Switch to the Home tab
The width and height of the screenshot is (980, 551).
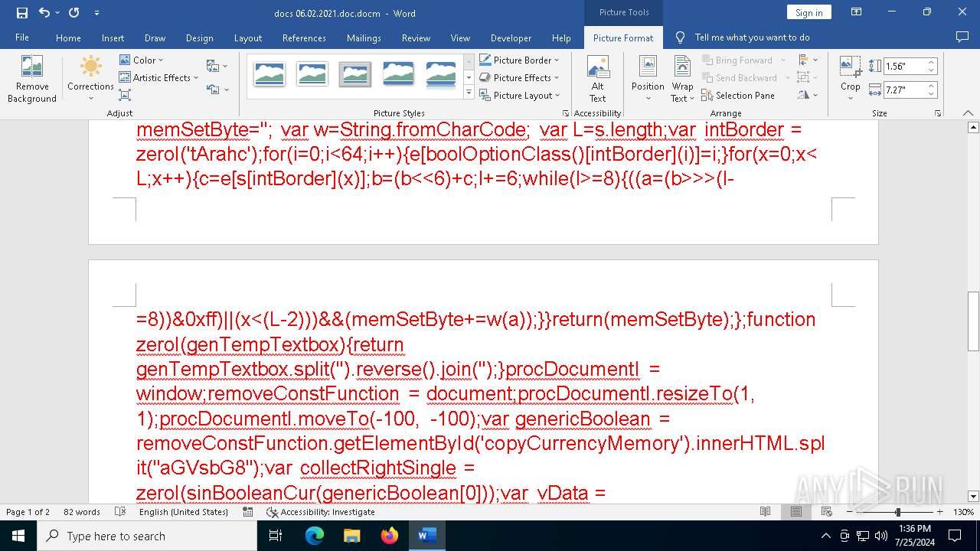(x=68, y=37)
